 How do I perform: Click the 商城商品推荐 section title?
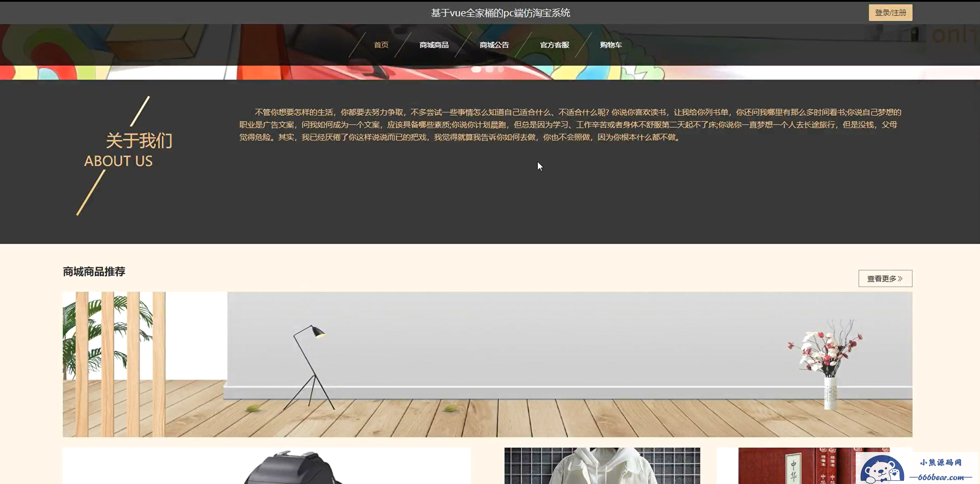coord(94,271)
